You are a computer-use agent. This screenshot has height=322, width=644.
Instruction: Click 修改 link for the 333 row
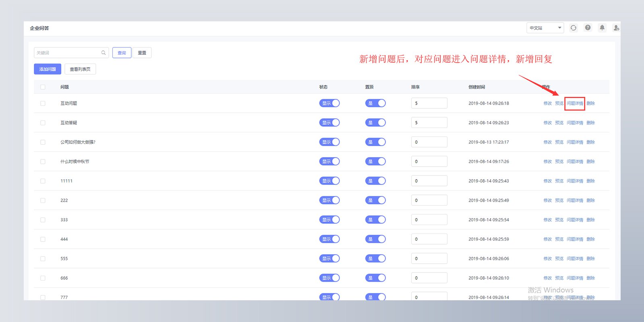click(x=547, y=220)
